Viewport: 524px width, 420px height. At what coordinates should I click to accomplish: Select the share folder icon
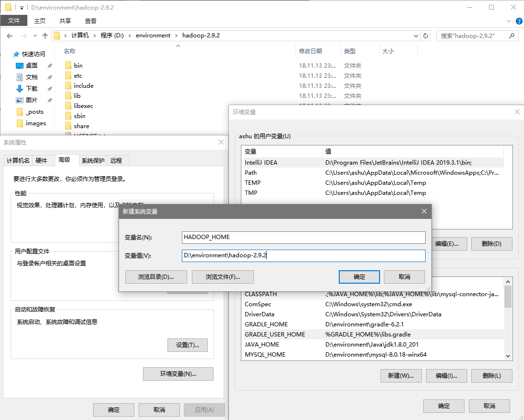click(68, 126)
